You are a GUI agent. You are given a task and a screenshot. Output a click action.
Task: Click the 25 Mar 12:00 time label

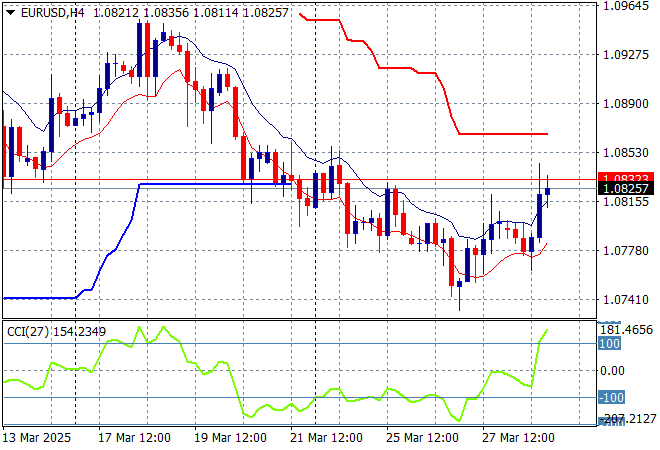point(422,438)
